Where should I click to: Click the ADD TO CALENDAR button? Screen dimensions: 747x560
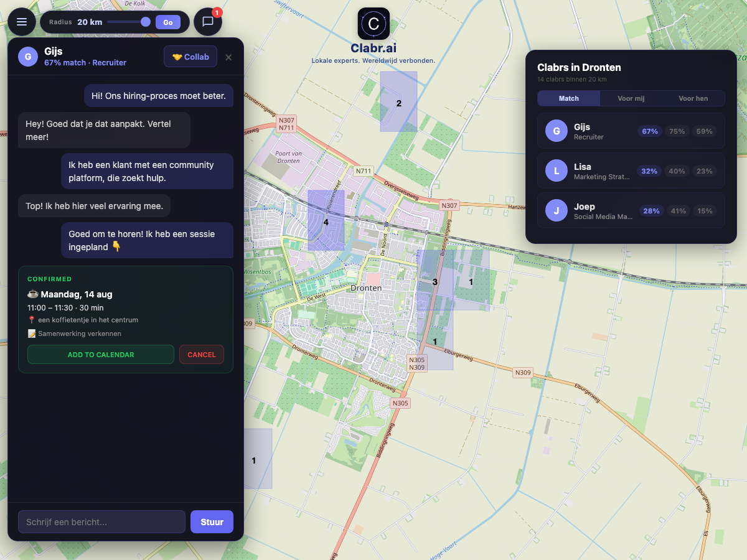(x=100, y=354)
